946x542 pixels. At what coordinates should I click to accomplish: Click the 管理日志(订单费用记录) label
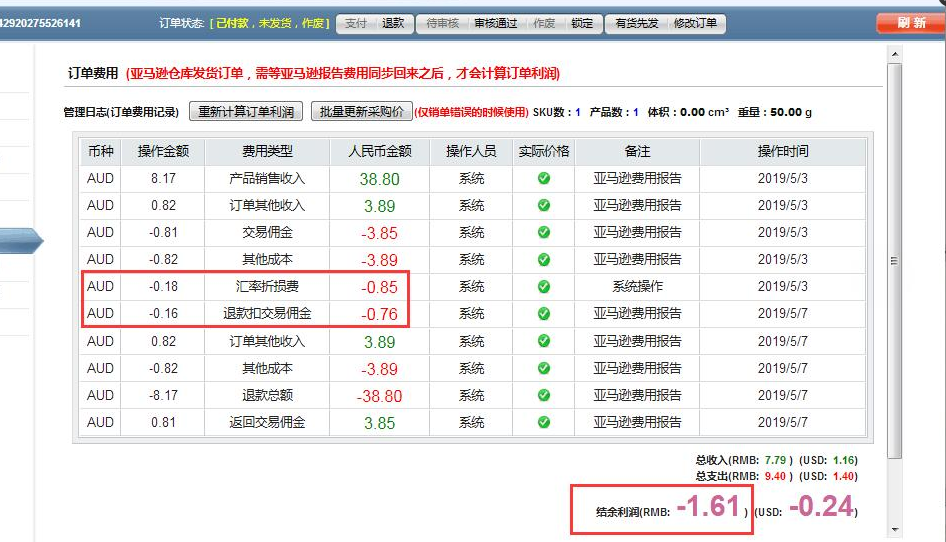121,112
